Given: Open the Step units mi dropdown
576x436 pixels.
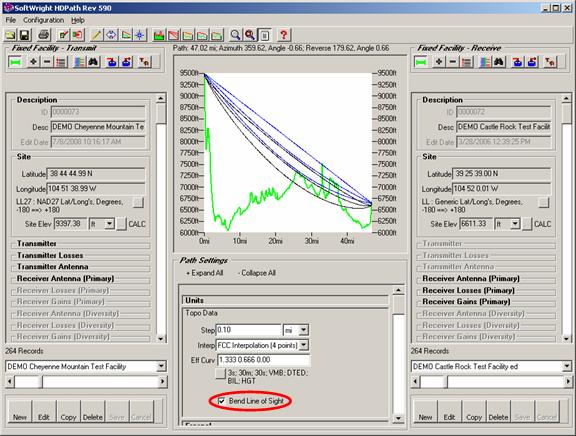Looking at the screenshot, I should tap(303, 330).
